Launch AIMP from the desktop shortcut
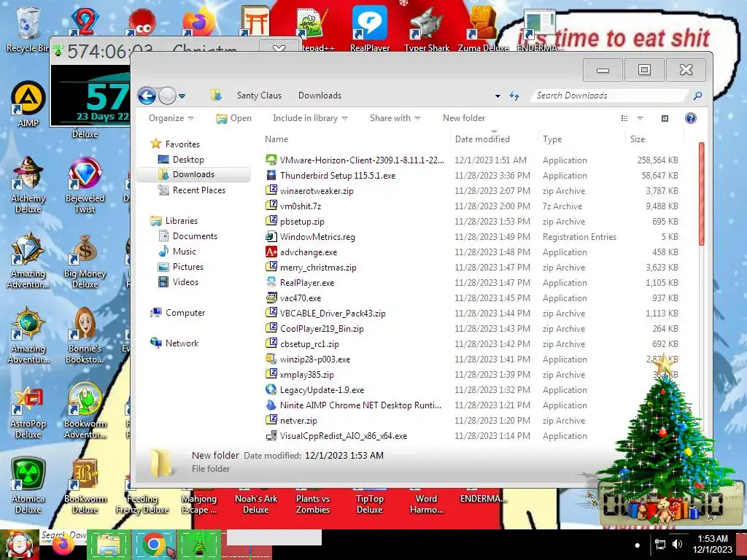This screenshot has width=747, height=560. (28, 104)
